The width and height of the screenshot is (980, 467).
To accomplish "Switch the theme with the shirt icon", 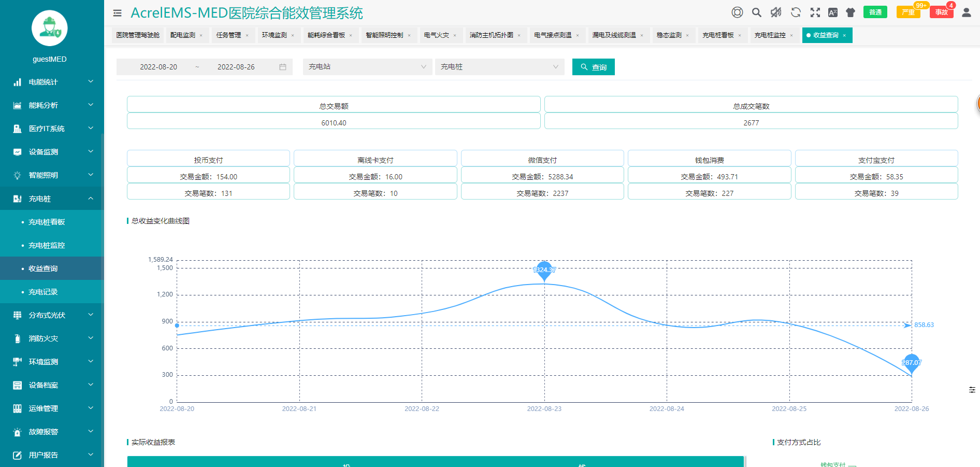I will 850,11.
